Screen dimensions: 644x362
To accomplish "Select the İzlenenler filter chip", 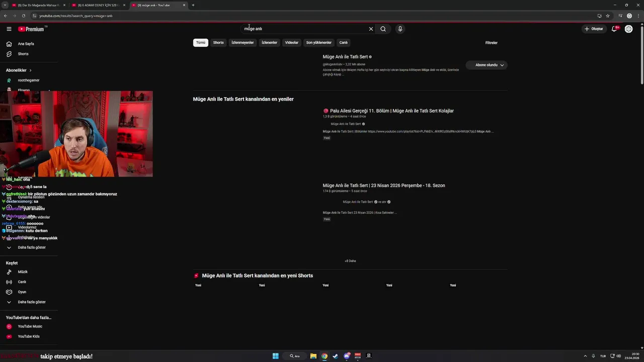I will pyautogui.click(x=270, y=43).
